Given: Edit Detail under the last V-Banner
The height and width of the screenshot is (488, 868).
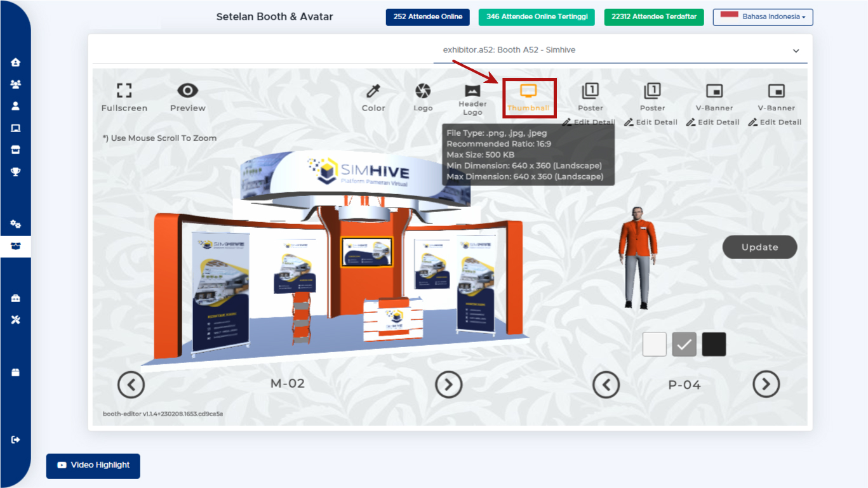Looking at the screenshot, I should tap(775, 122).
